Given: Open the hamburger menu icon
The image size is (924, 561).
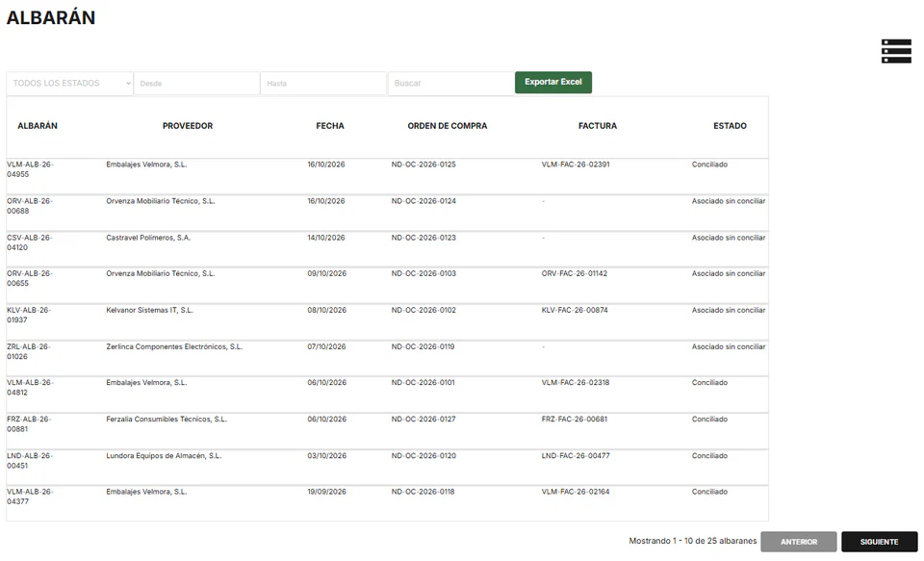Looking at the screenshot, I should [x=896, y=51].
